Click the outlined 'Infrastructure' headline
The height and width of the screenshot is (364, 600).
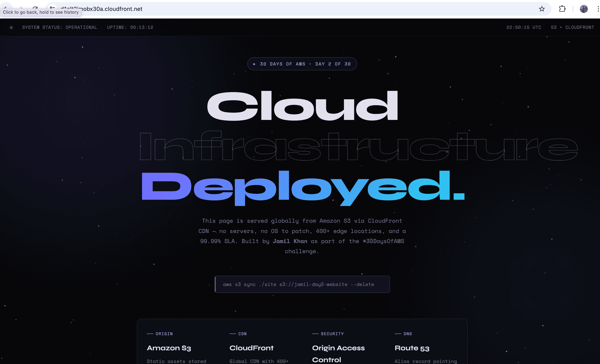click(359, 146)
